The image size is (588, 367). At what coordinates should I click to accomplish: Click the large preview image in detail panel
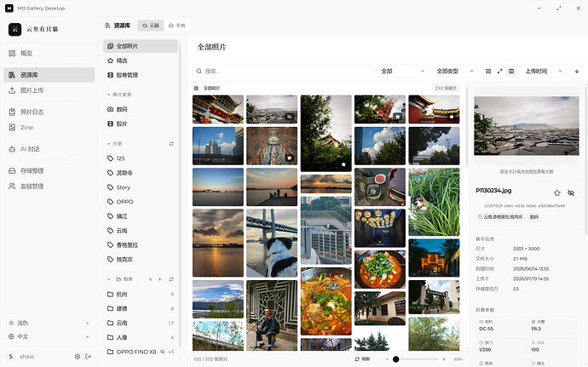click(x=527, y=126)
